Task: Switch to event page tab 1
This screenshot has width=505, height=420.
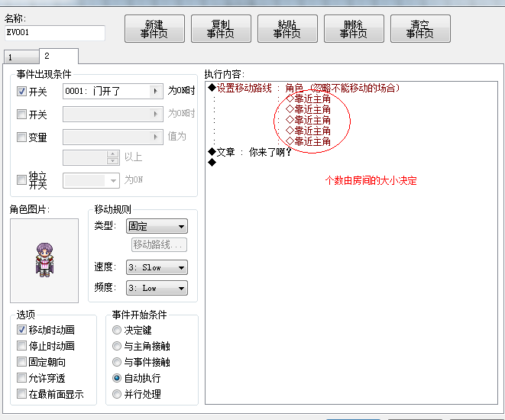Action: 21,57
